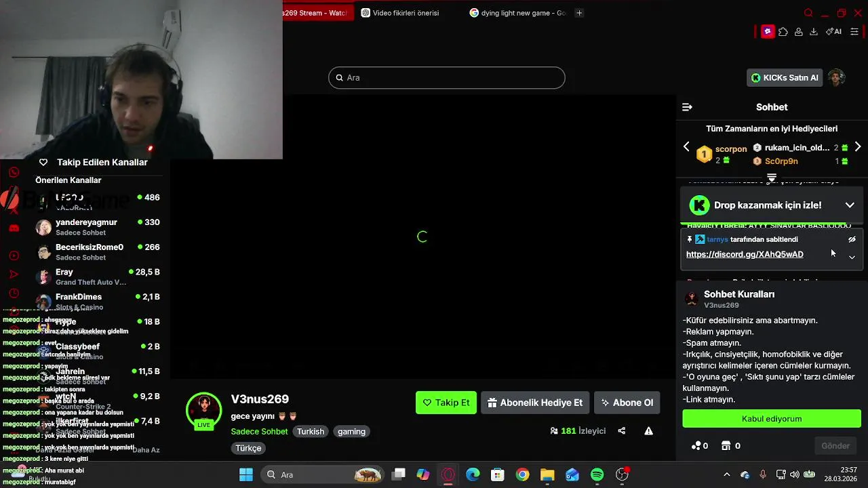Click the Türkçe language tag
Screen dimensions: 868x488
click(x=248, y=448)
